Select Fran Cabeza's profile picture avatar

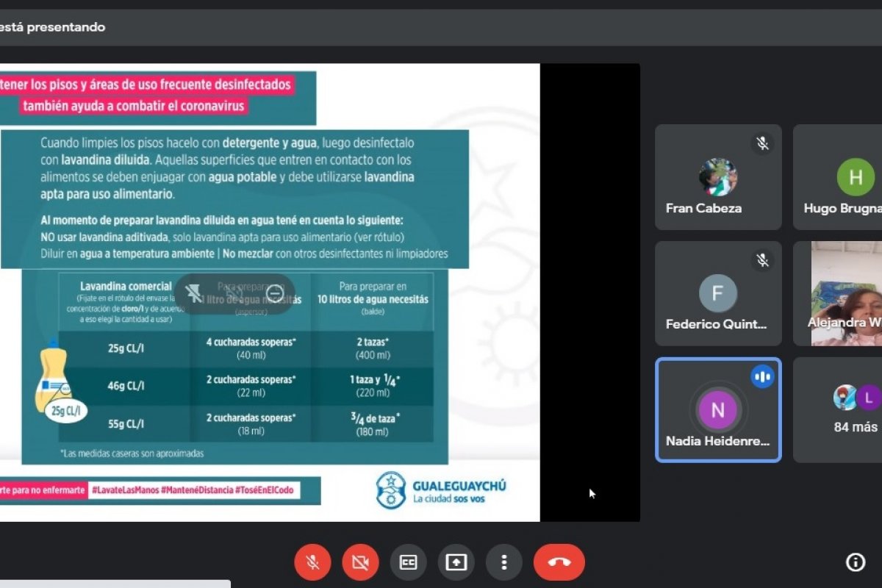[x=717, y=177]
